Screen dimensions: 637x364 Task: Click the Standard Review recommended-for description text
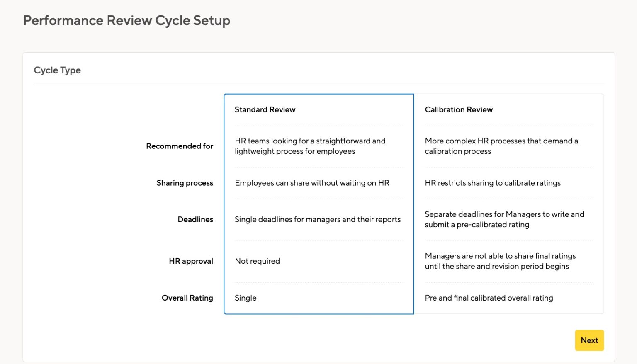pyautogui.click(x=310, y=146)
